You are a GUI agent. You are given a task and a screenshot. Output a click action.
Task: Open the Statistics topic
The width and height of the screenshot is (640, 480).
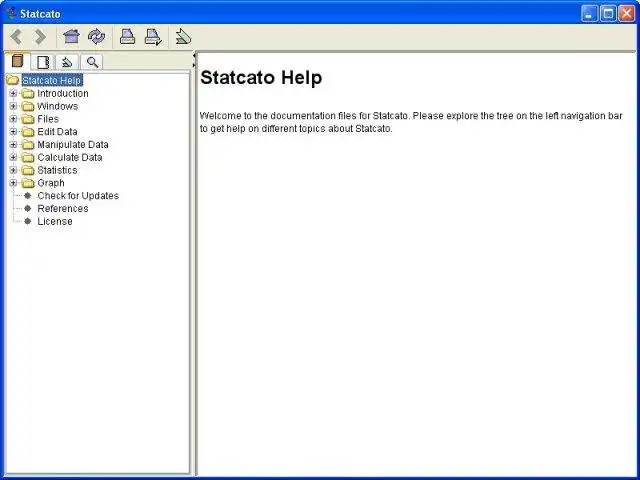pos(57,170)
